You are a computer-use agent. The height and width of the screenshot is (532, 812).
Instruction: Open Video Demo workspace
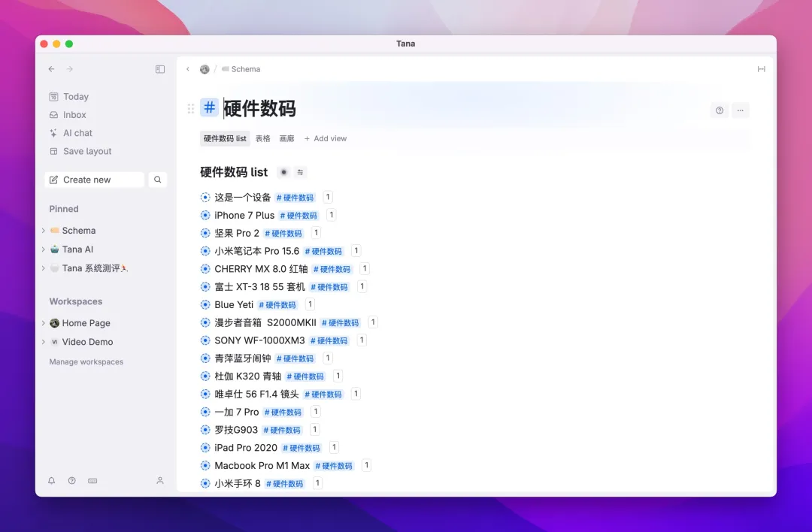click(87, 342)
